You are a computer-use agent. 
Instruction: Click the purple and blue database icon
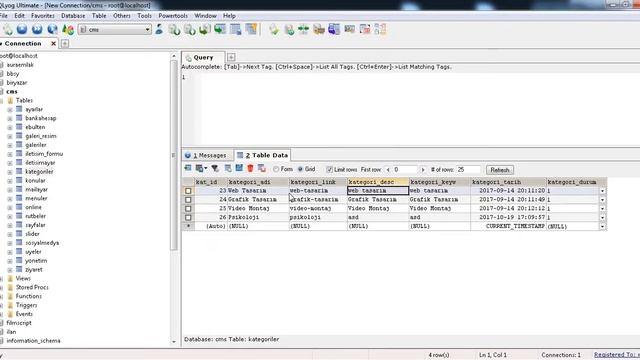(334, 29)
